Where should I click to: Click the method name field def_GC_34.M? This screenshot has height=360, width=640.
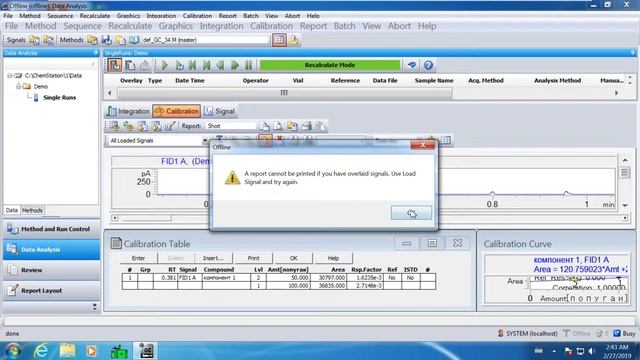pos(205,40)
